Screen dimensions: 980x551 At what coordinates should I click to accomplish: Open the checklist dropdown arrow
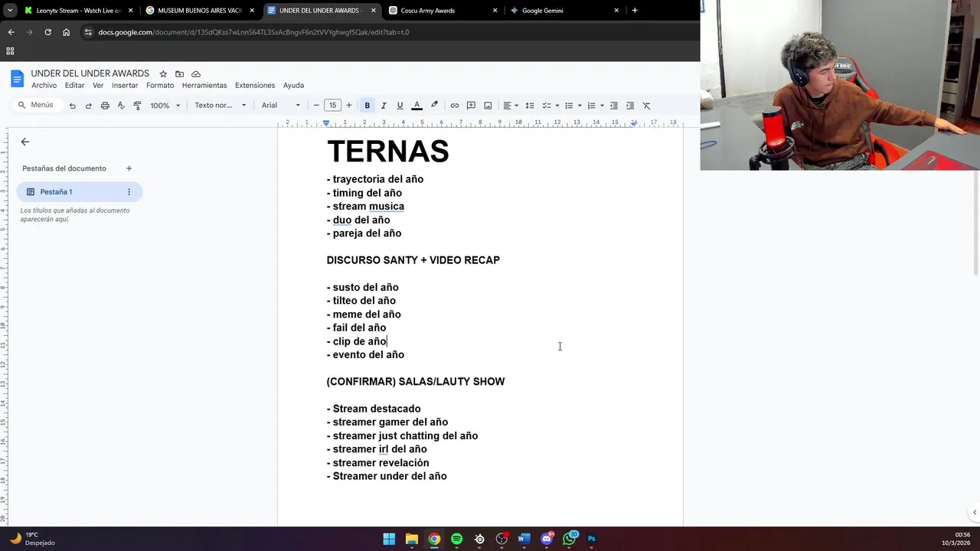click(x=557, y=106)
